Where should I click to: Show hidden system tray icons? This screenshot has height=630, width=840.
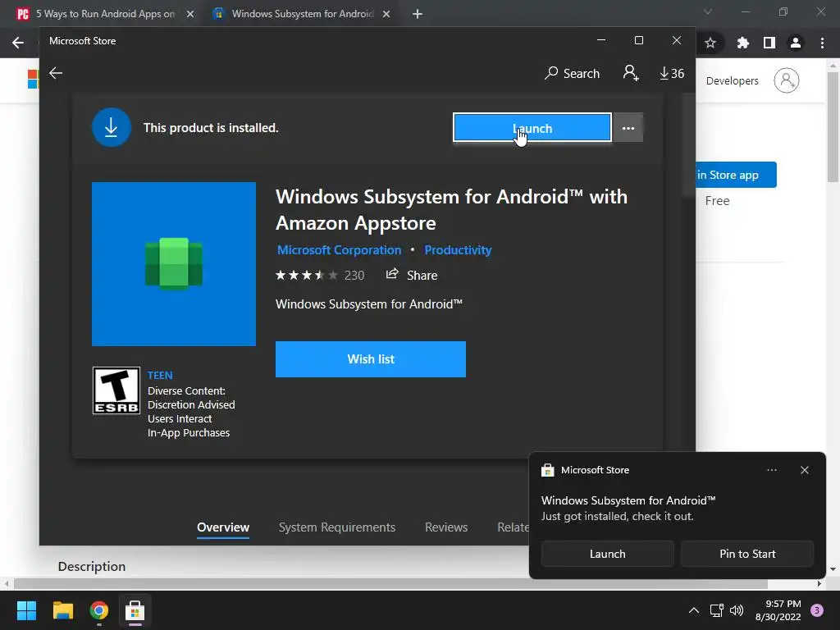[x=694, y=610]
